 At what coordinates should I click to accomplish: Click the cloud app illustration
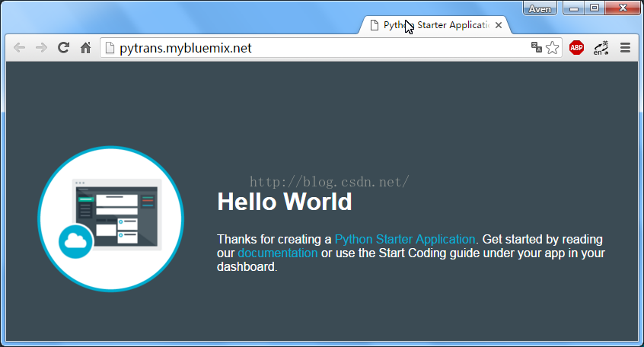(x=110, y=219)
